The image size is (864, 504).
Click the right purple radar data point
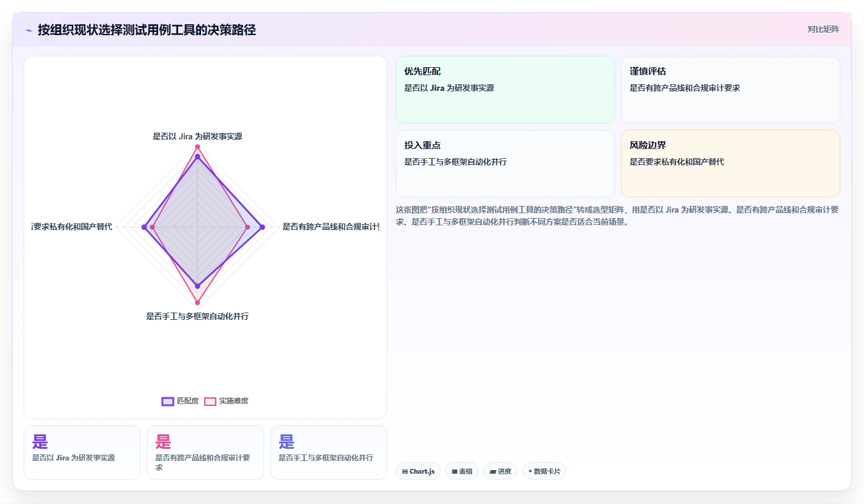pyautogui.click(x=262, y=227)
